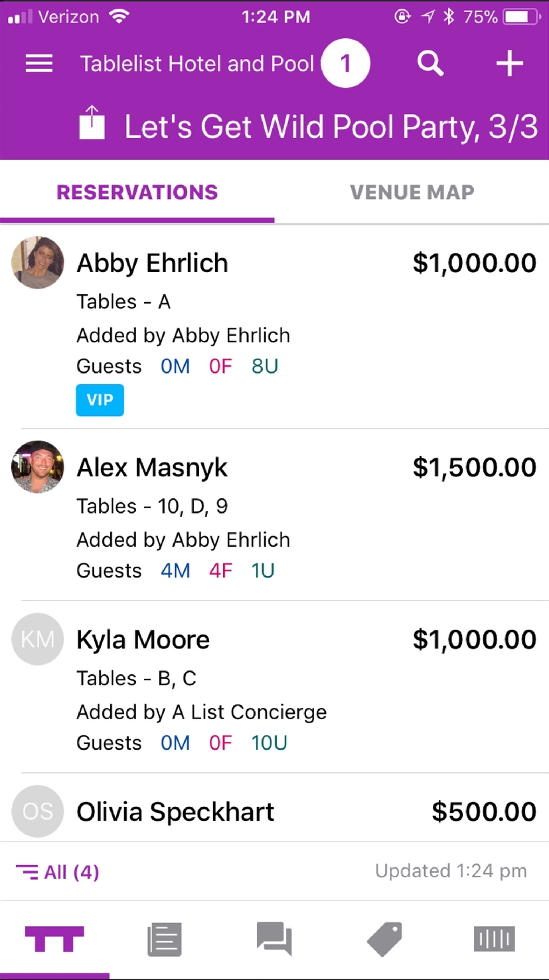This screenshot has width=549, height=980.
Task: Switch to the Venue Map tab
Action: [x=412, y=192]
